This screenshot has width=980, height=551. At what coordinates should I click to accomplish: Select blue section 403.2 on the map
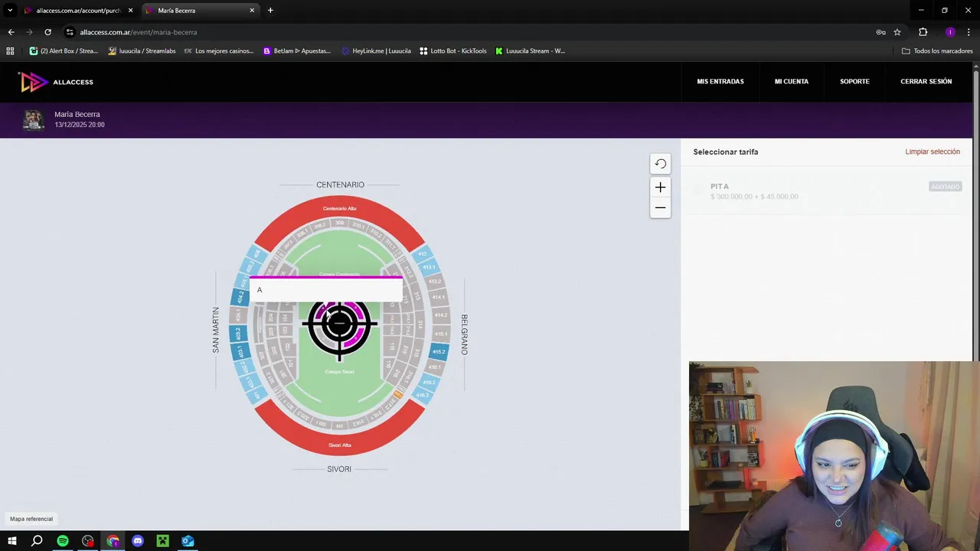coord(238,334)
